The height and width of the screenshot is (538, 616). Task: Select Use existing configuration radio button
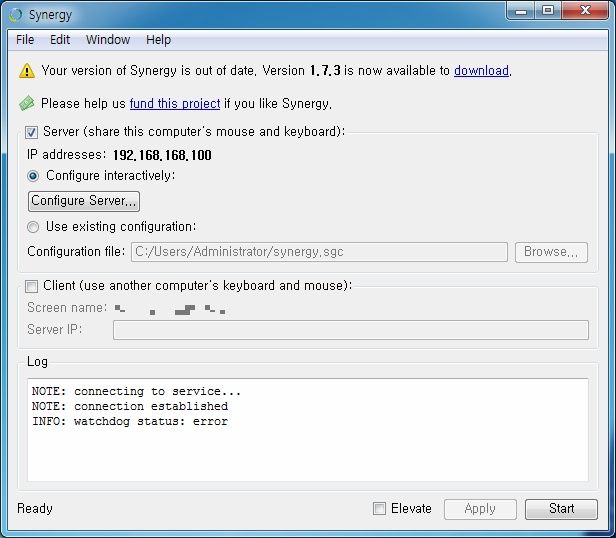click(33, 227)
